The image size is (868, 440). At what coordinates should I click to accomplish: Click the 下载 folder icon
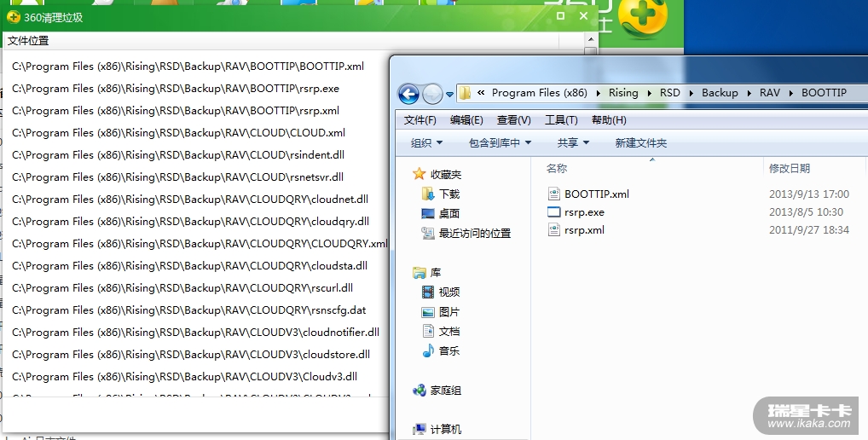[x=428, y=194]
